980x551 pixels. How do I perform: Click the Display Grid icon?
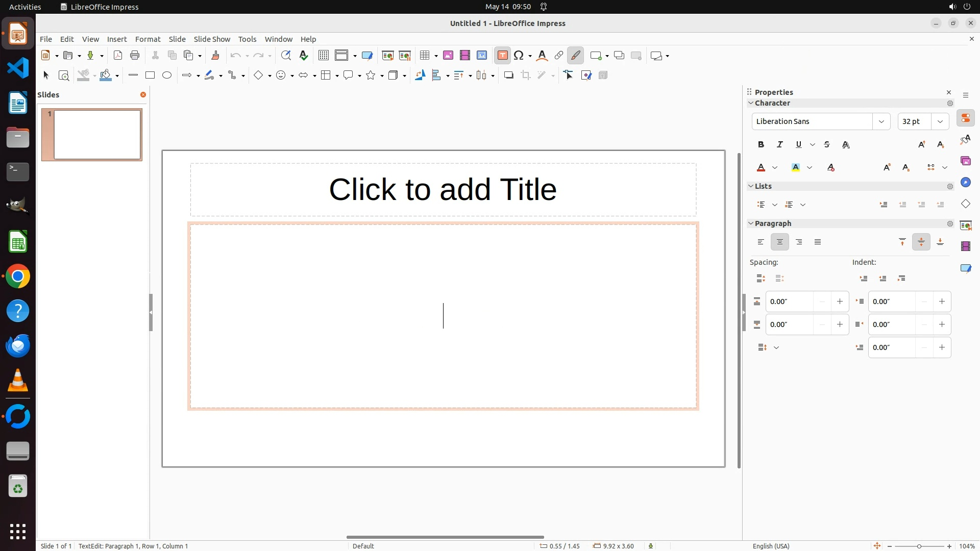[x=323, y=56]
